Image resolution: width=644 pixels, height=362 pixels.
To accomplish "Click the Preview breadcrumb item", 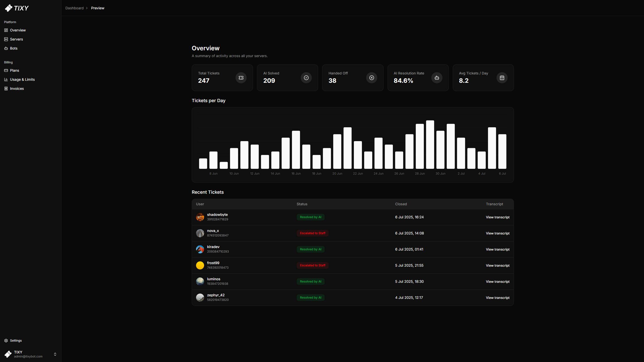I will point(98,8).
